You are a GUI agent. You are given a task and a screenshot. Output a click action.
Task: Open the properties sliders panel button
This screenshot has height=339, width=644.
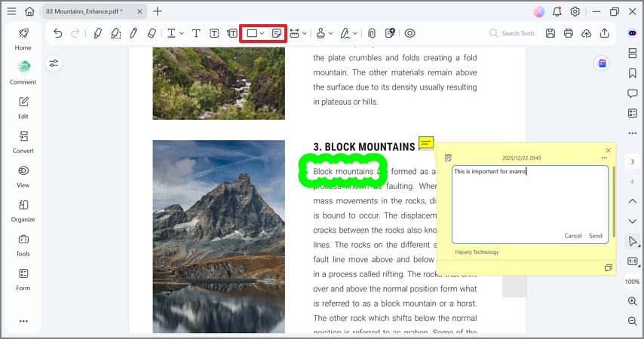pyautogui.click(x=54, y=63)
